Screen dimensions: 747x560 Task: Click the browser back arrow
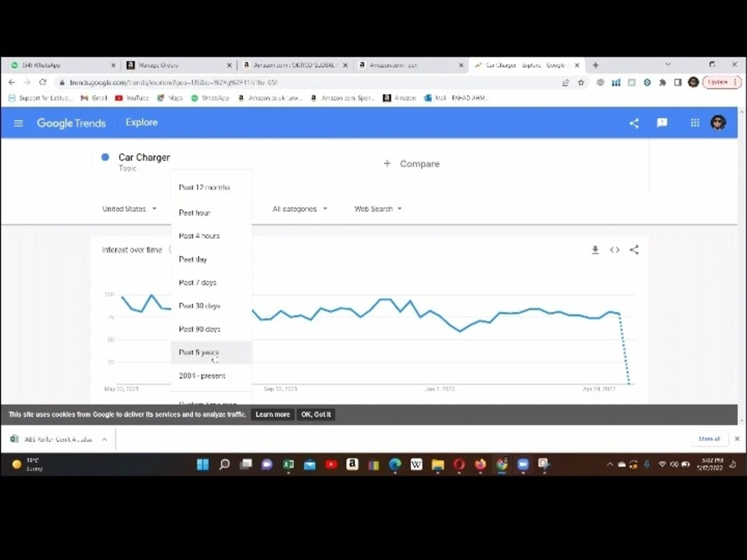click(11, 82)
